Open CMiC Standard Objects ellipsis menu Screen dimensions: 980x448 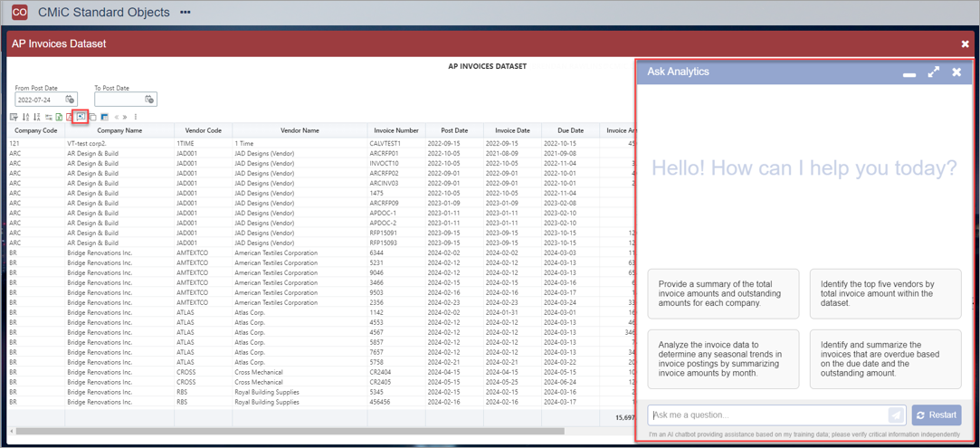185,12
